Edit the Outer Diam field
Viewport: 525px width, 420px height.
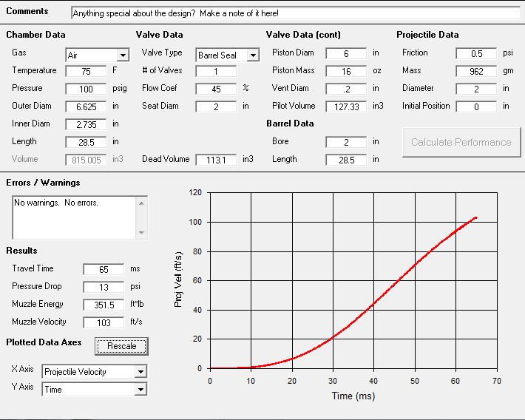coord(86,106)
